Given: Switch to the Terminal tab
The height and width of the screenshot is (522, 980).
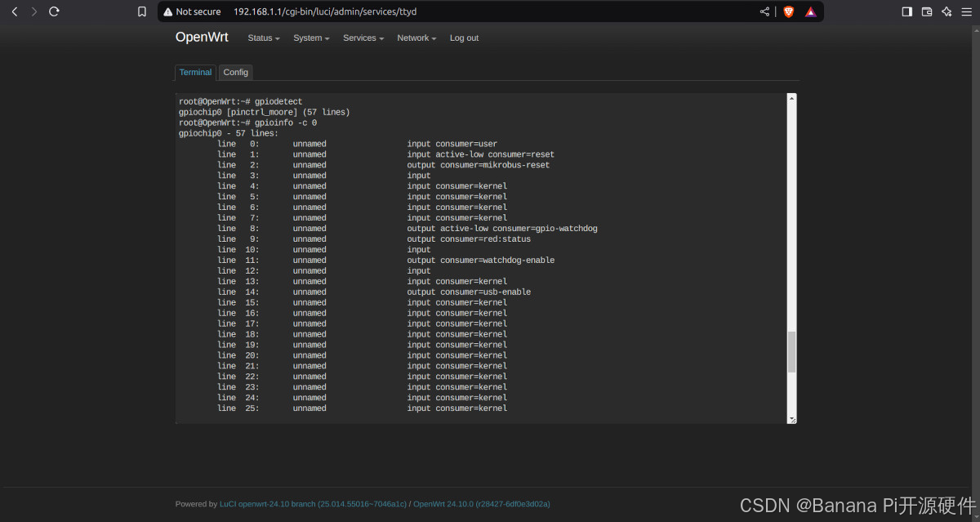Looking at the screenshot, I should (x=195, y=72).
